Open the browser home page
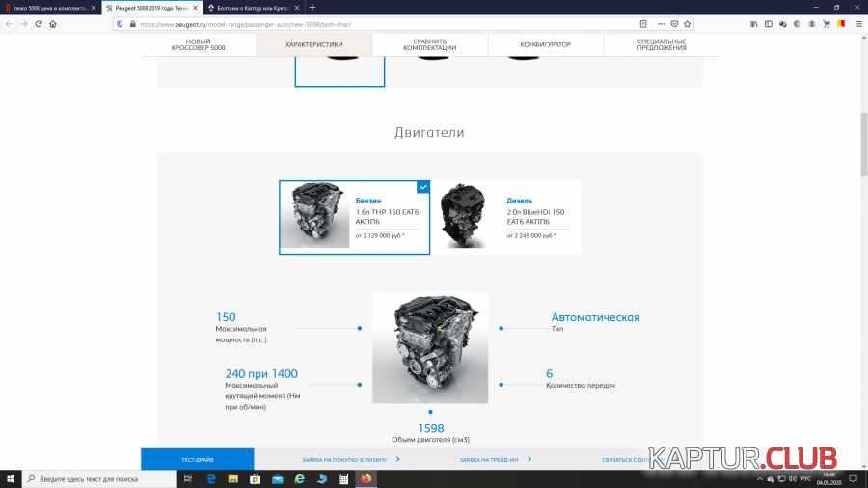868x488 pixels. point(53,24)
